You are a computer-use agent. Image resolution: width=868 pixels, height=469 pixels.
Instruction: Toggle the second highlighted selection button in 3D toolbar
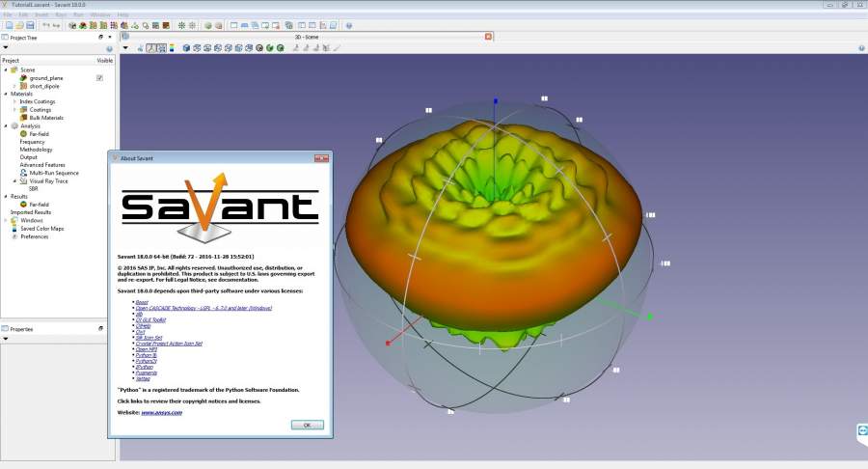161,48
